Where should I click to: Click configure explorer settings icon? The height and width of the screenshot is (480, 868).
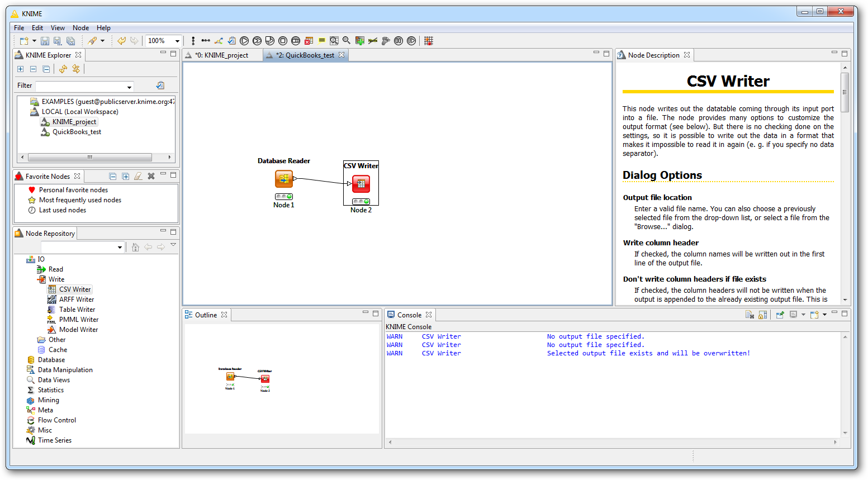click(x=160, y=85)
